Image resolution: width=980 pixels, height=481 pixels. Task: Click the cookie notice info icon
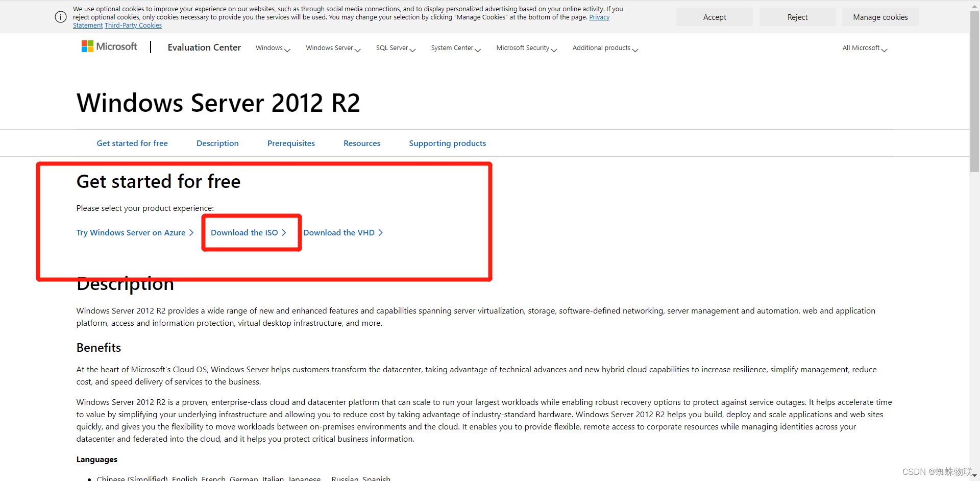[x=61, y=17]
